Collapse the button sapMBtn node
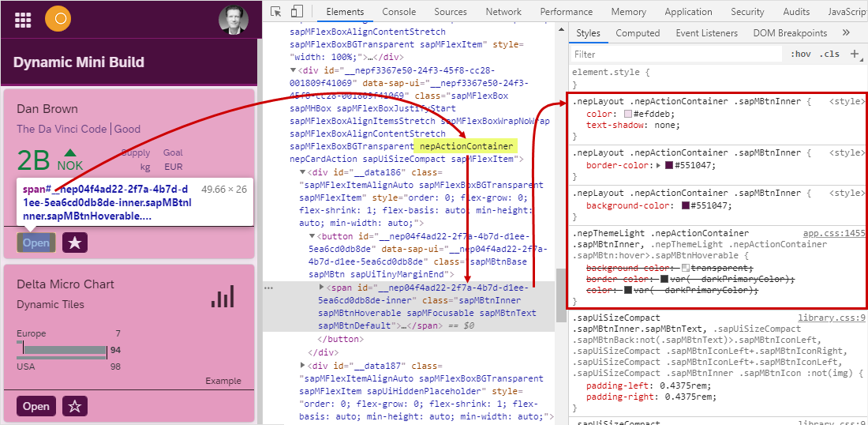Screen dimensions: 868x425 pyautogui.click(x=312, y=237)
